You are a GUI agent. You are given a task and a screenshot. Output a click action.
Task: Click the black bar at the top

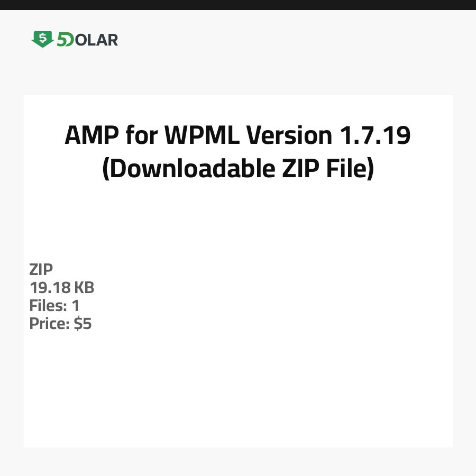pyautogui.click(x=238, y=5)
